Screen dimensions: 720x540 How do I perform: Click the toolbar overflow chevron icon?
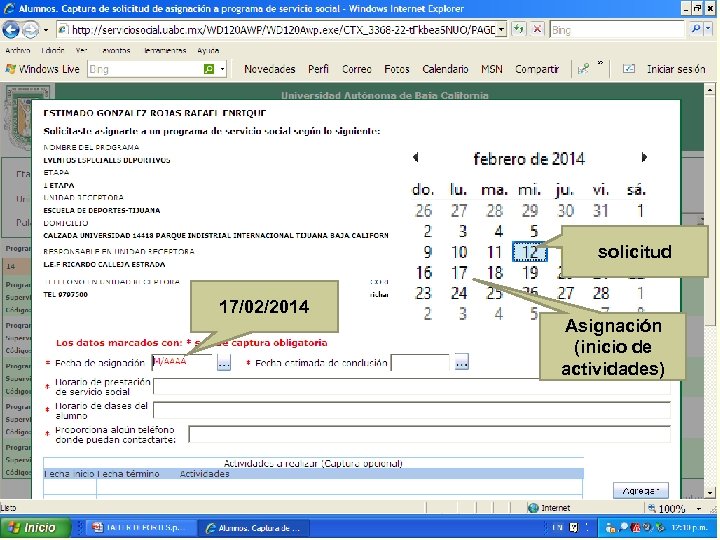[x=600, y=63]
